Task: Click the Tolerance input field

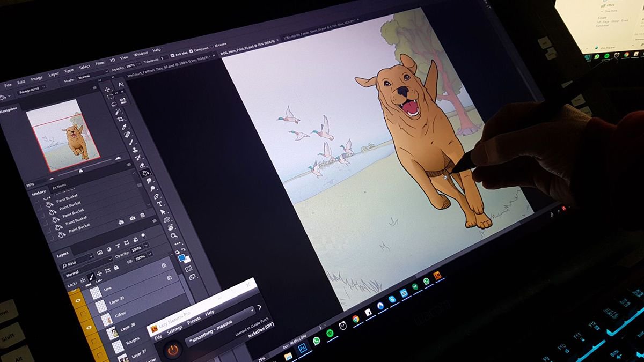Action: pos(165,57)
